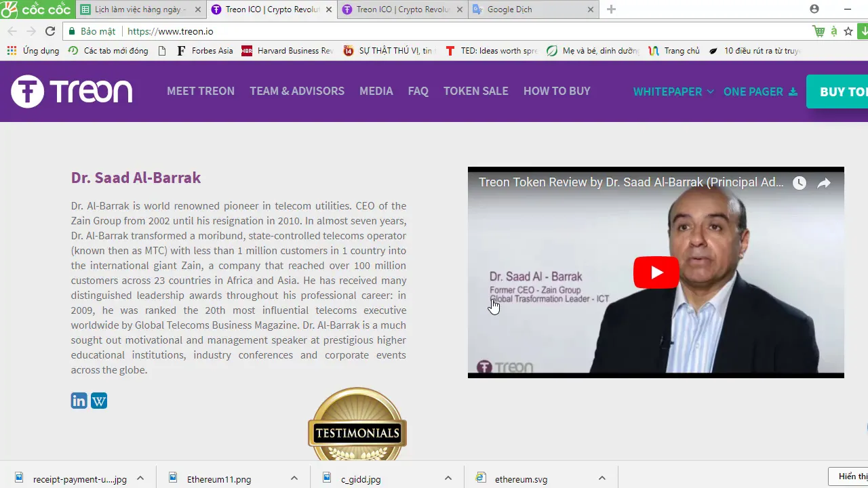
Task: Click the share arrow on the video
Action: click(824, 183)
